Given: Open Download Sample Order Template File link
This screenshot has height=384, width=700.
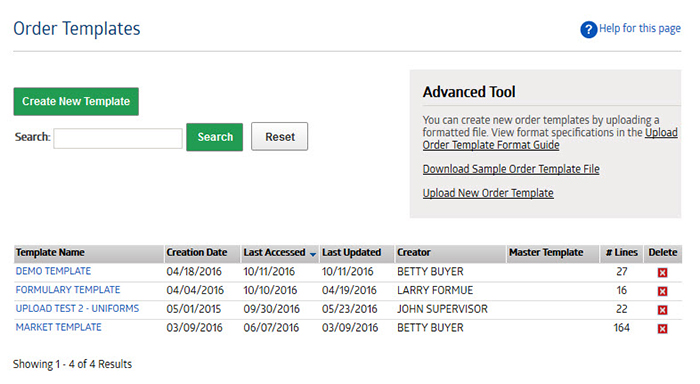Looking at the screenshot, I should click(511, 169).
